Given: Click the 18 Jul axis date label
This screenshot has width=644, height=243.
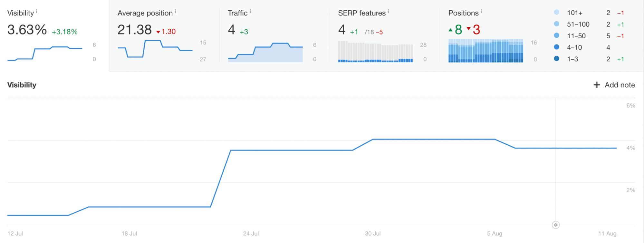Looking at the screenshot, I should coord(129,234).
